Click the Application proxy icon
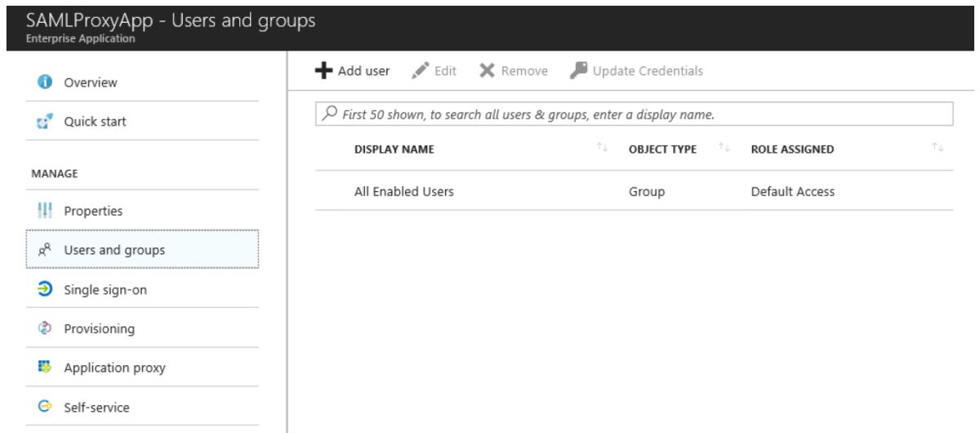 pos(45,368)
